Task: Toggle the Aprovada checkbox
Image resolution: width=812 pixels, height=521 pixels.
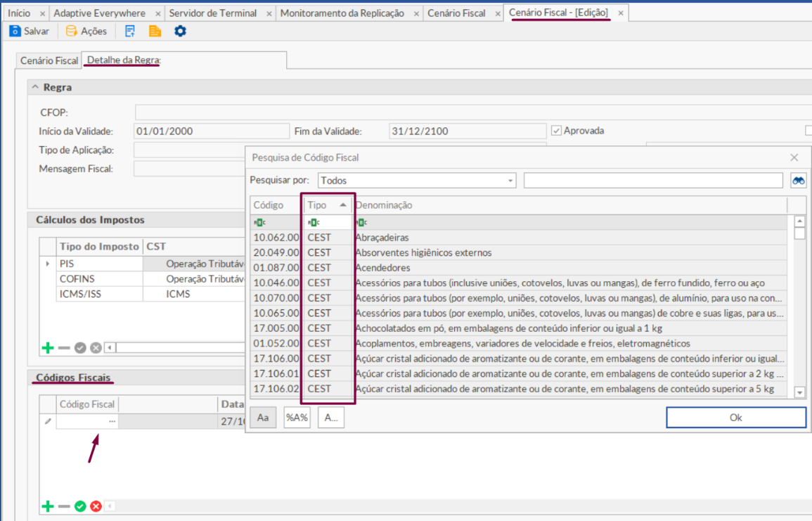Action: click(x=556, y=131)
